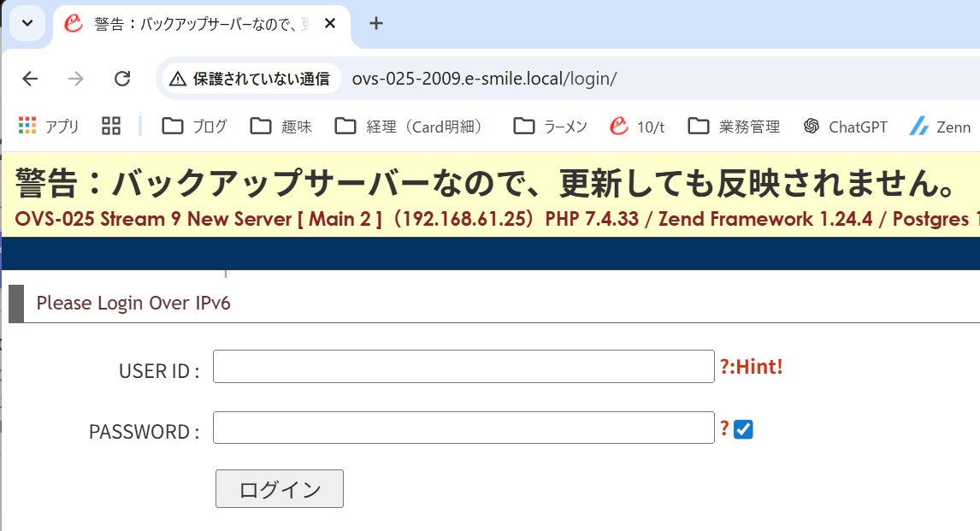The image size is (980, 531).
Task: Open the tab groups grid icon
Action: (111, 127)
